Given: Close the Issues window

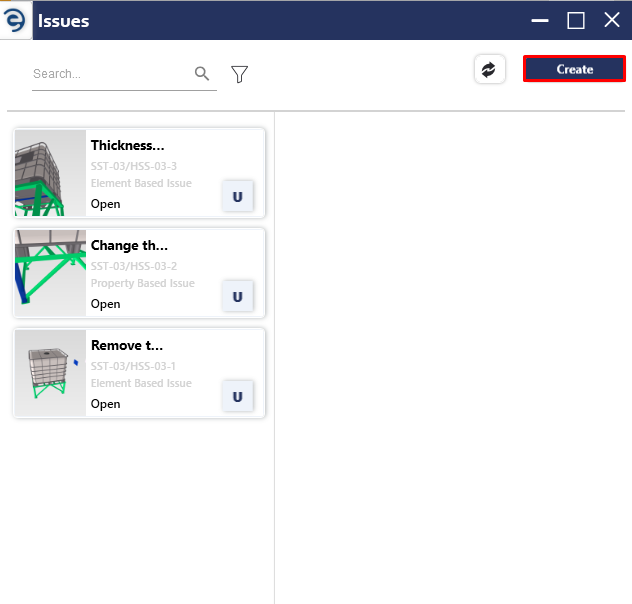Looking at the screenshot, I should 611,20.
